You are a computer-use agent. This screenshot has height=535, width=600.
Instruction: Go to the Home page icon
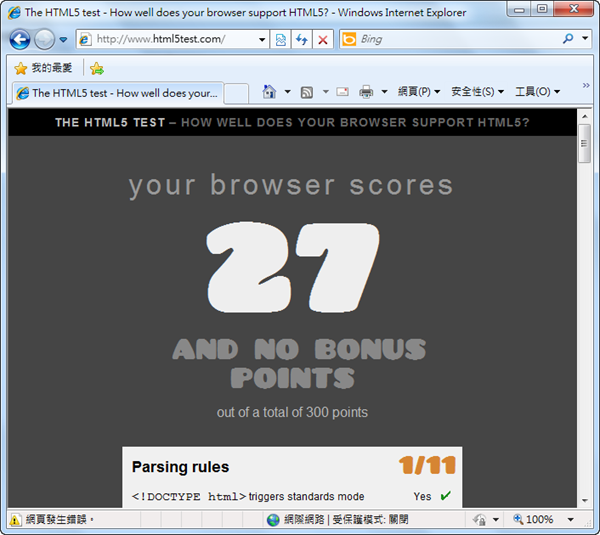pos(269,92)
